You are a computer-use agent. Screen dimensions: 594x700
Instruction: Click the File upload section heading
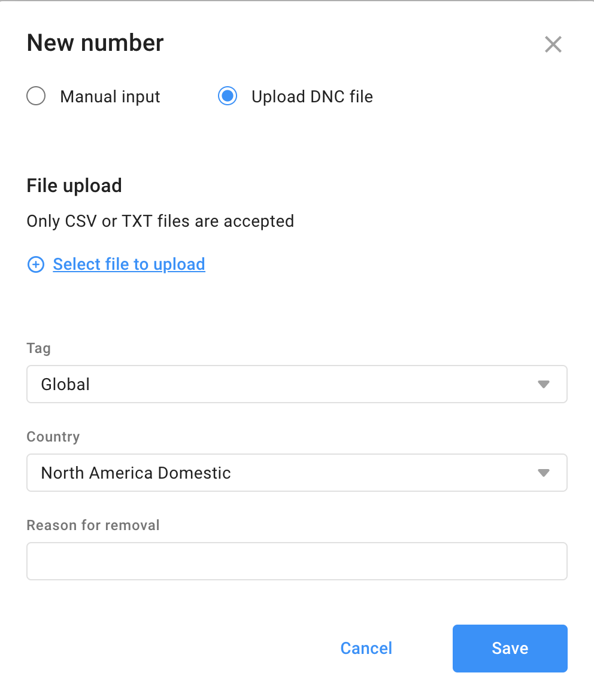[74, 185]
